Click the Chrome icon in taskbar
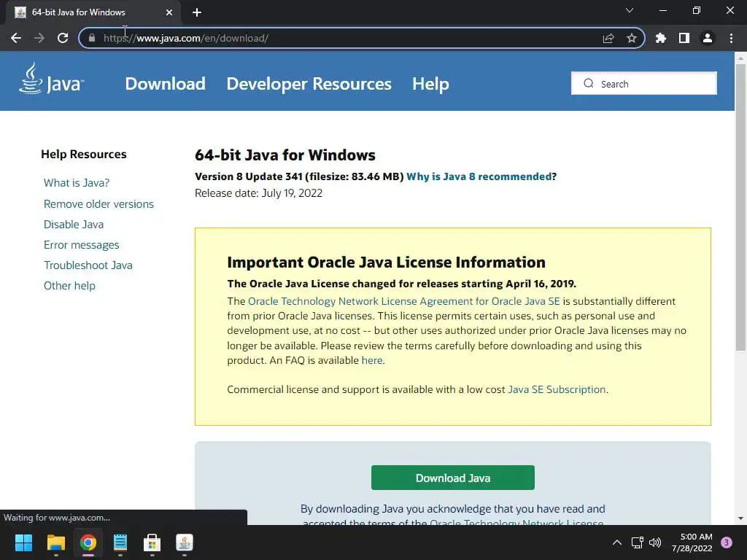Viewport: 747px width, 560px height. [x=88, y=542]
